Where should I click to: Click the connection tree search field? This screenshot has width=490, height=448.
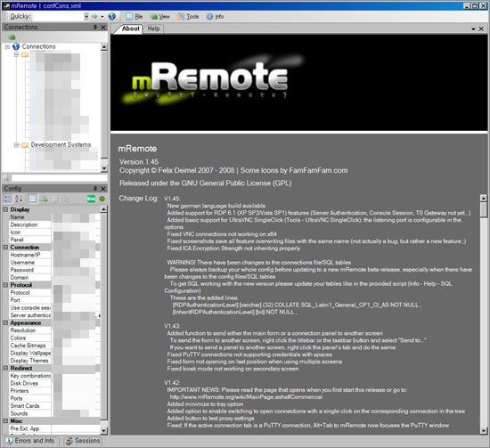pyautogui.click(x=60, y=178)
